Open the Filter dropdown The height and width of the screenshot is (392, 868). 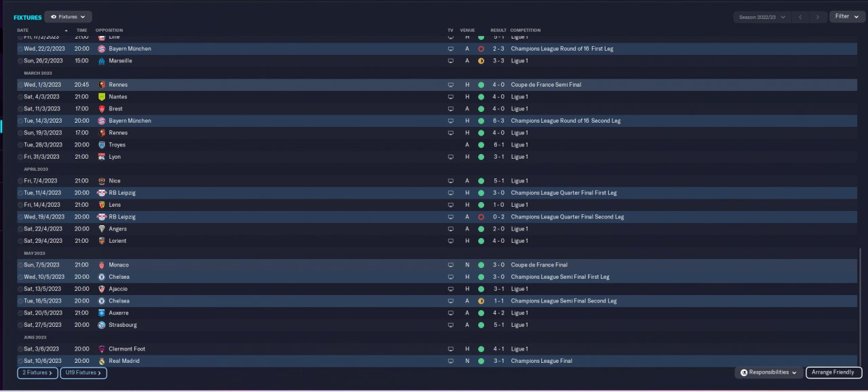click(847, 16)
